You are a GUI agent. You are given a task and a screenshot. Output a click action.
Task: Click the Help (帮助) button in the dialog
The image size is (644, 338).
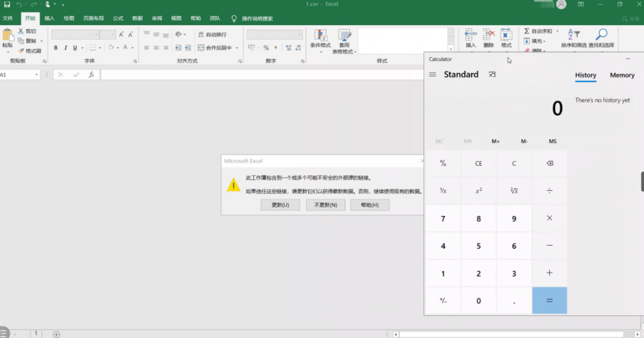(370, 205)
